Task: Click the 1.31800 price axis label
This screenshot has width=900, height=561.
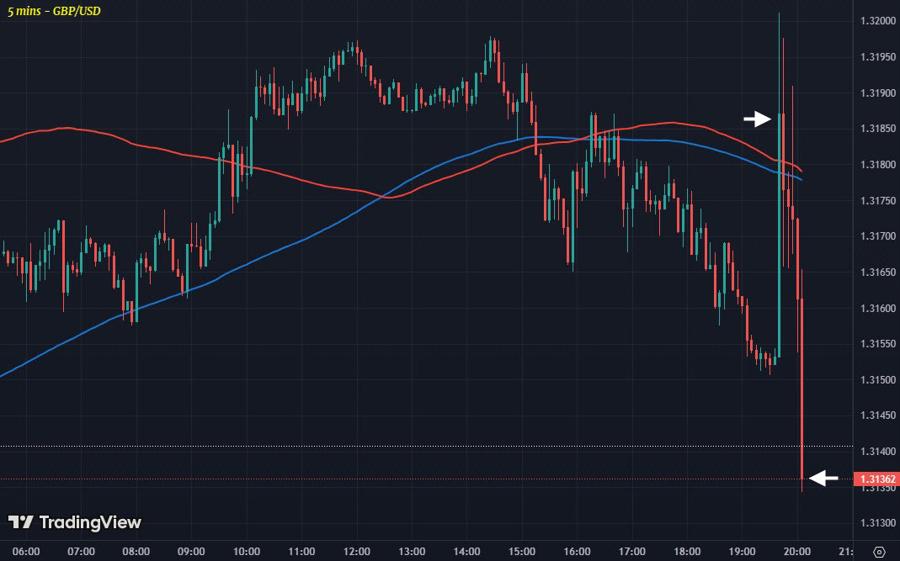Action: (878, 165)
